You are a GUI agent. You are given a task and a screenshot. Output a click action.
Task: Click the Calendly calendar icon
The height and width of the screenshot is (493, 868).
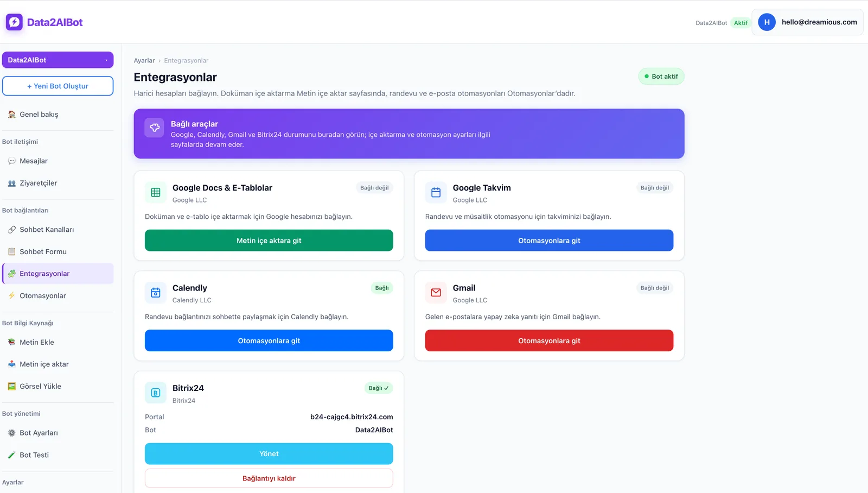[x=156, y=293]
